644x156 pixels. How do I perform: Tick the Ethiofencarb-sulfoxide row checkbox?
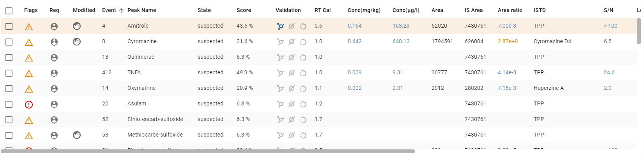click(9, 120)
